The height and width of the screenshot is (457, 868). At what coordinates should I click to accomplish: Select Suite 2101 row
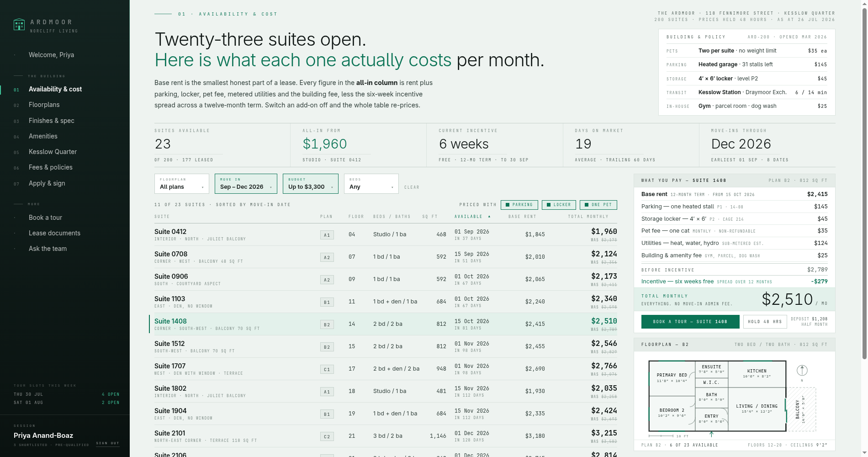click(386, 436)
